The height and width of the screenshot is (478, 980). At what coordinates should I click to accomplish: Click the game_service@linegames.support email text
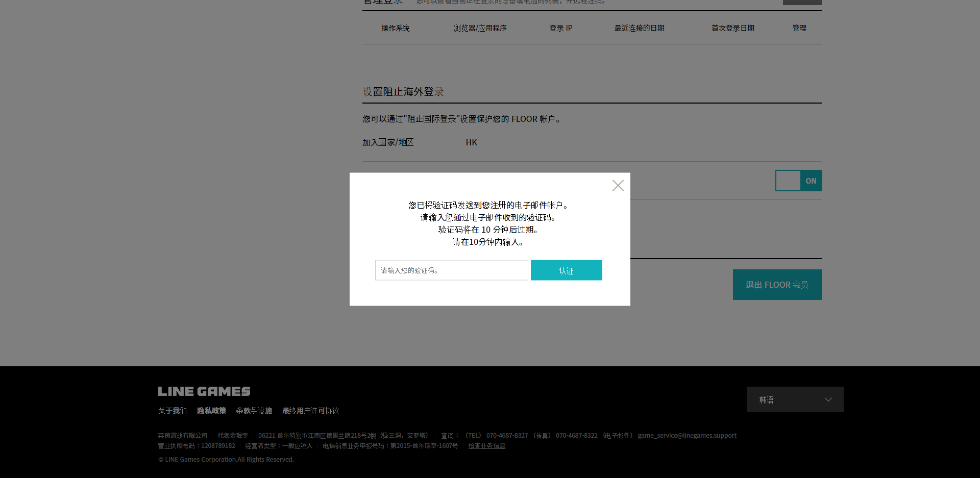[687, 436]
